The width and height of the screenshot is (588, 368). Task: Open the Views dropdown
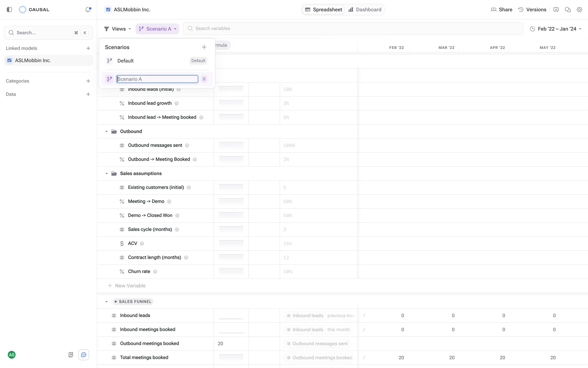tap(118, 29)
